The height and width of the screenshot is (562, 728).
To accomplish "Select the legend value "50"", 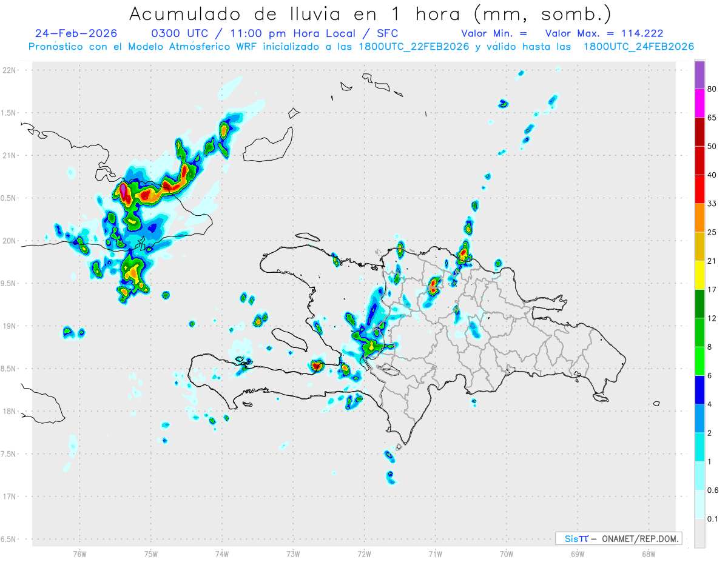I will pos(712,146).
